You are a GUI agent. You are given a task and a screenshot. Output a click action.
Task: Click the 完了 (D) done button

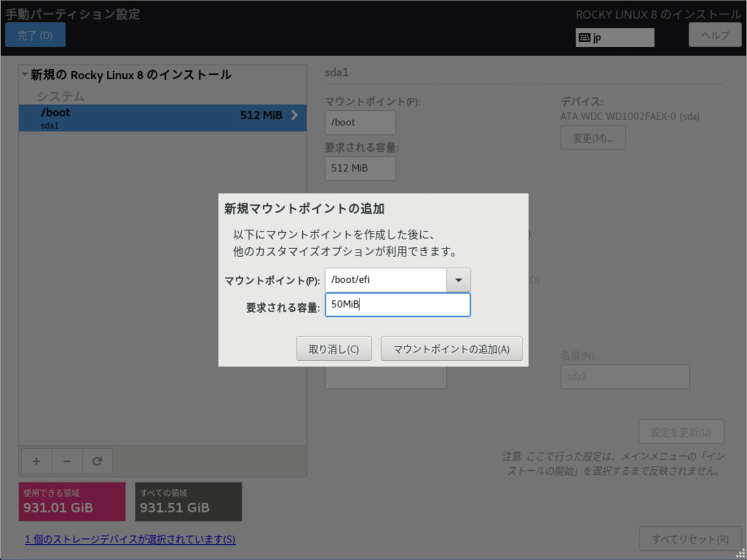[35, 36]
